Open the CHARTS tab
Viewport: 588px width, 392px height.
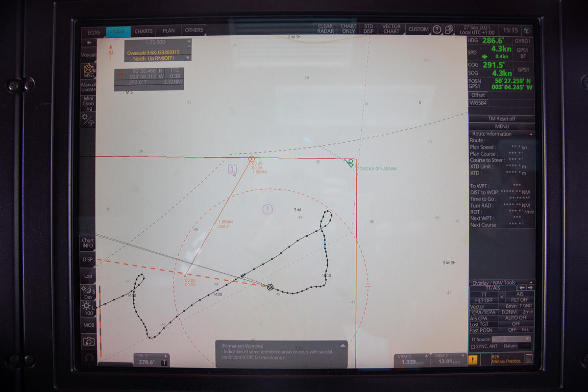point(144,31)
